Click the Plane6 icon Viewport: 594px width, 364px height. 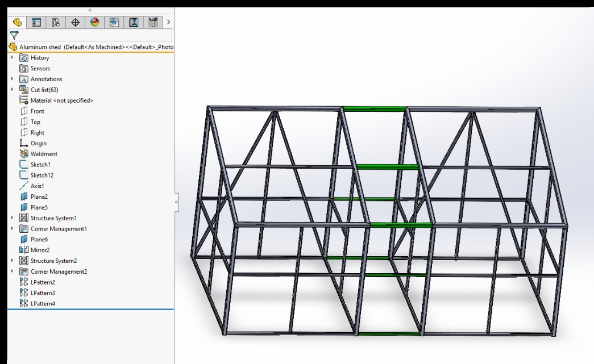[24, 239]
